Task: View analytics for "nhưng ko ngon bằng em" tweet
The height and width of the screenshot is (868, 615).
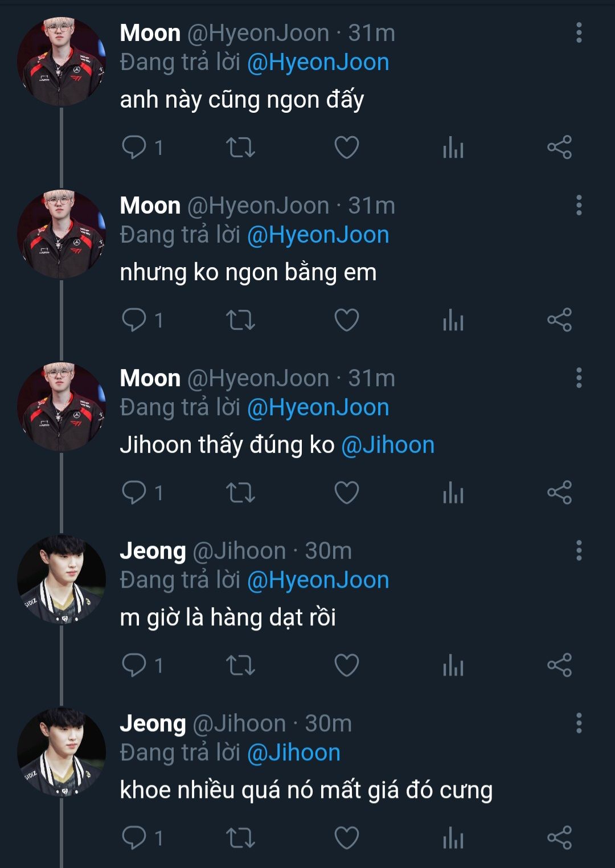Action: [453, 320]
